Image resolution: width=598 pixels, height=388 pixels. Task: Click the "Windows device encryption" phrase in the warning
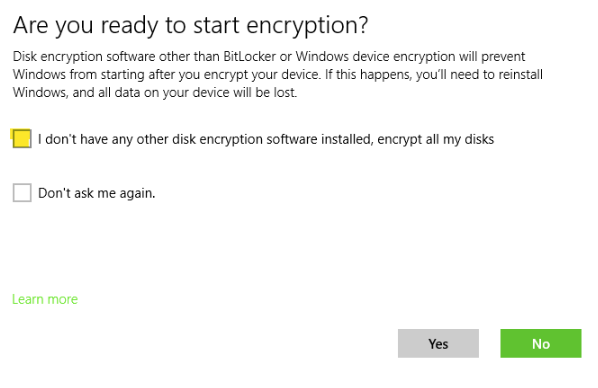tap(376, 56)
